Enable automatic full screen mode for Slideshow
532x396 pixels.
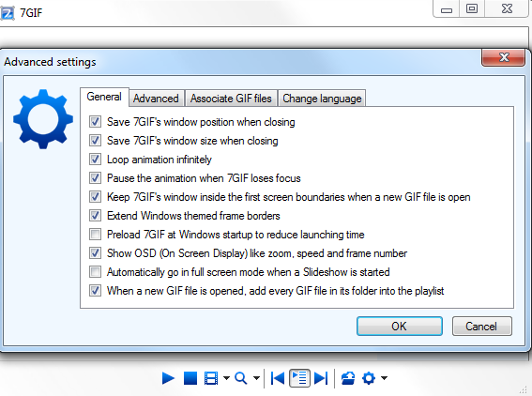[x=95, y=272]
